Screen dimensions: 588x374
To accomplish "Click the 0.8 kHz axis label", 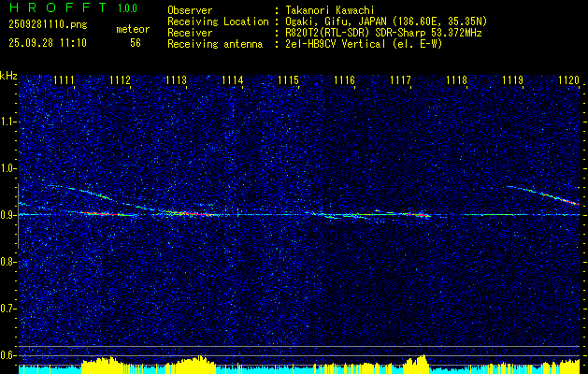I will [7, 262].
